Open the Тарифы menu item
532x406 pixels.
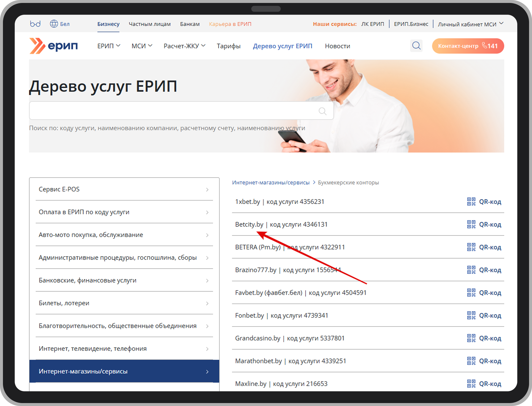coord(228,46)
